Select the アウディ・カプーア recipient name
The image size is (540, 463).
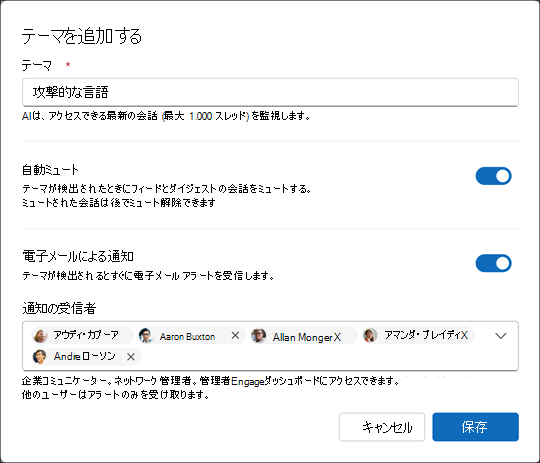[x=86, y=335]
